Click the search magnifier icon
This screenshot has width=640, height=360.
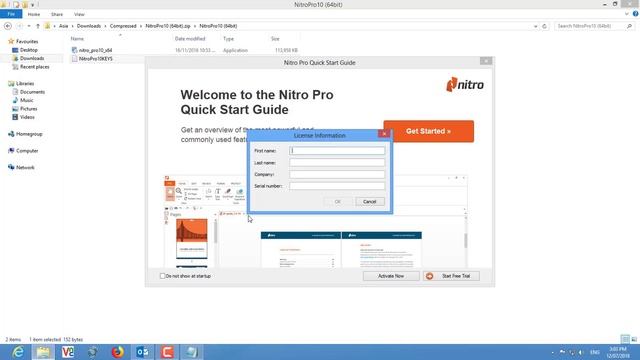coord(629,26)
